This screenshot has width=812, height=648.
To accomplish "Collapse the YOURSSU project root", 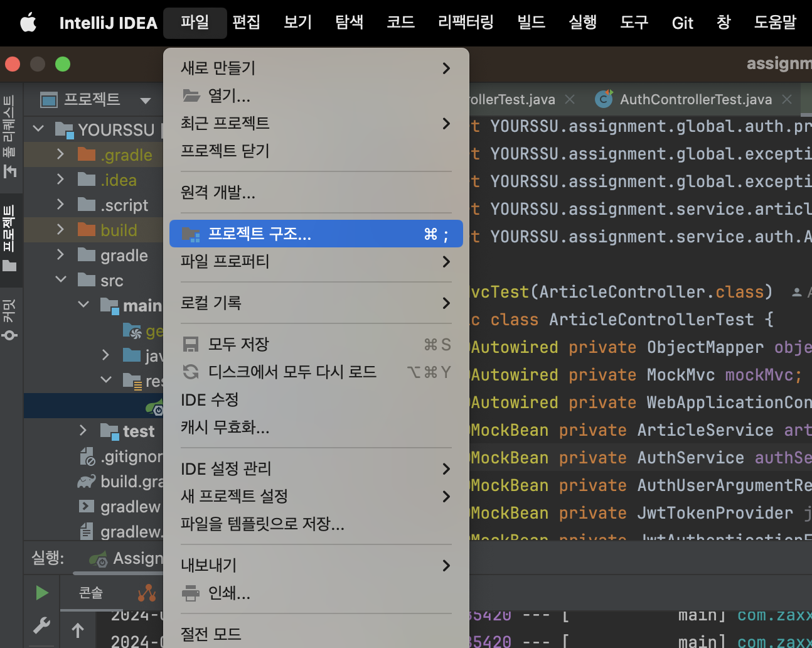I will [x=38, y=129].
